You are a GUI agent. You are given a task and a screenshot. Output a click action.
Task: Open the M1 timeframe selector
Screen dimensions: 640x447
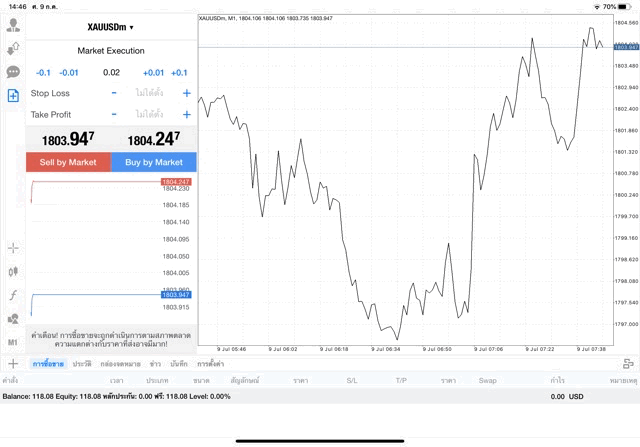click(x=13, y=342)
